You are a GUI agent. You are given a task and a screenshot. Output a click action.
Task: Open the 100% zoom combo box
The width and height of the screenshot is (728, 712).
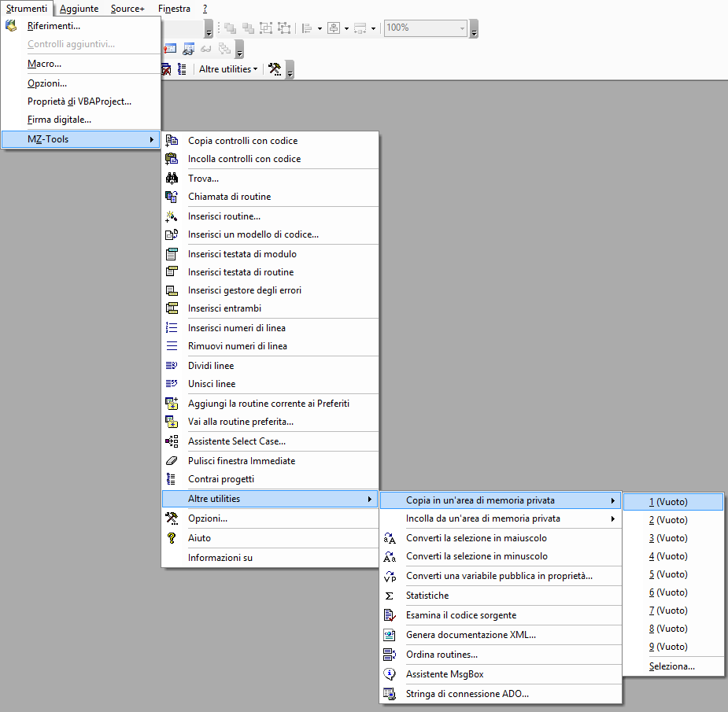[x=425, y=28]
